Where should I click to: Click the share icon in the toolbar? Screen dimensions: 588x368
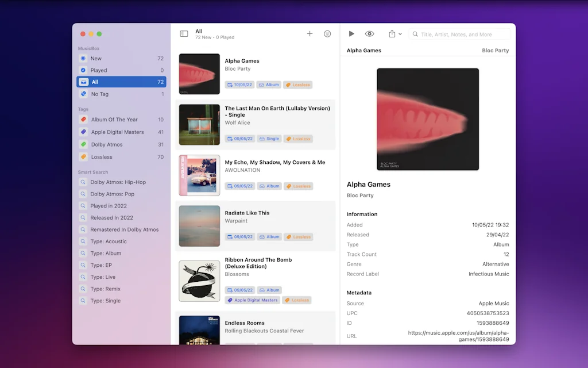pos(391,33)
